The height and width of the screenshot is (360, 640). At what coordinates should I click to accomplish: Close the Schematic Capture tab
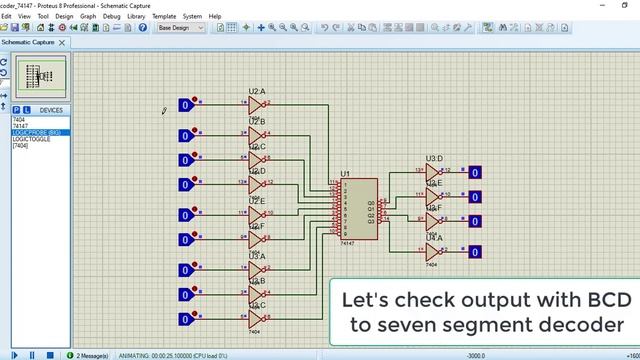click(62, 42)
